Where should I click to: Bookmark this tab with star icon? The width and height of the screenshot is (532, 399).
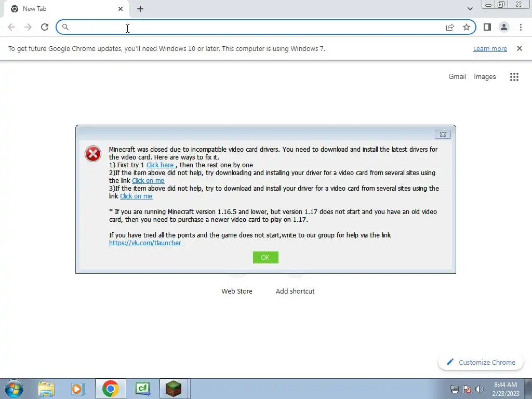467,27
